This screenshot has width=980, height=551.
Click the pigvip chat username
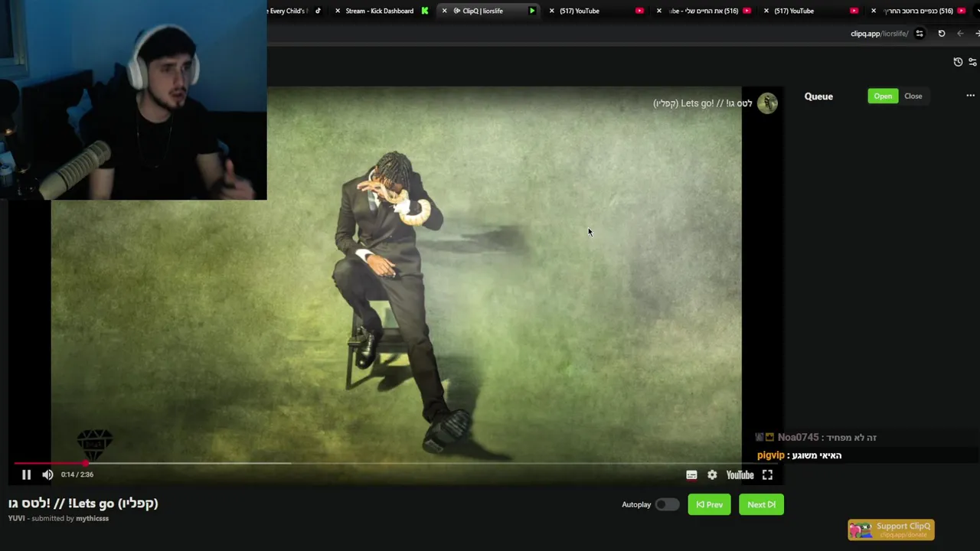tap(771, 455)
